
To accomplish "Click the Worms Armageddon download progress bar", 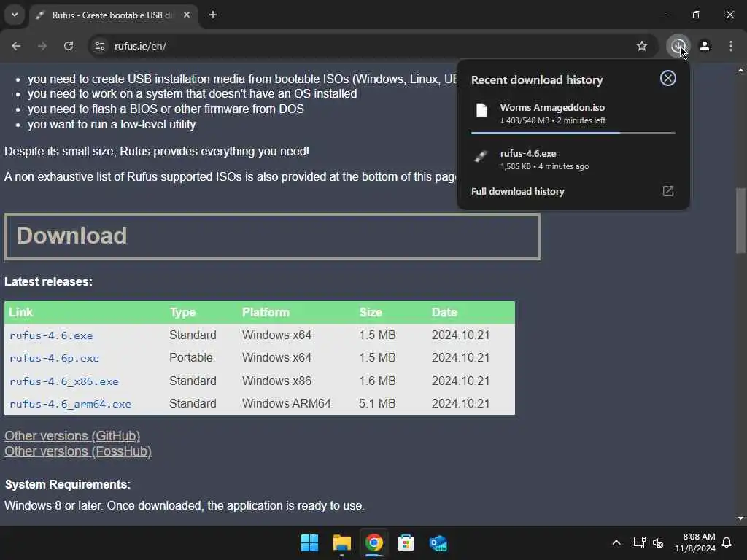I will 573,133.
